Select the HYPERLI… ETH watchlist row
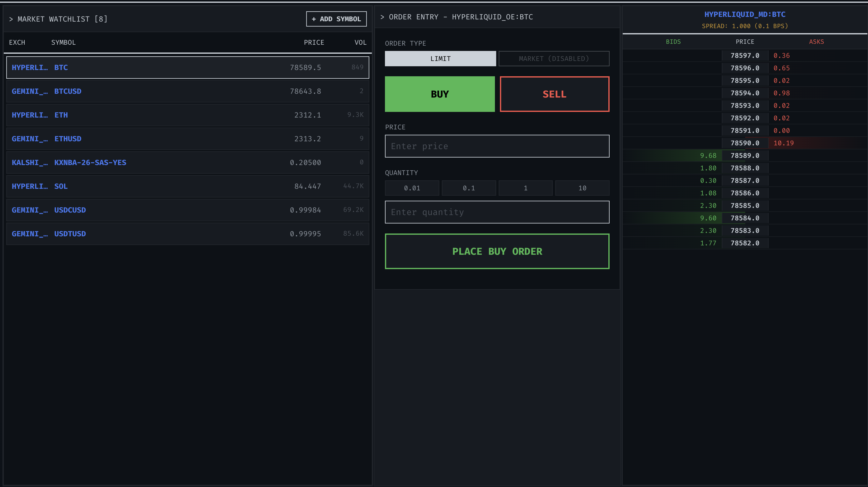Viewport: 868px width, 487px height. [188, 115]
